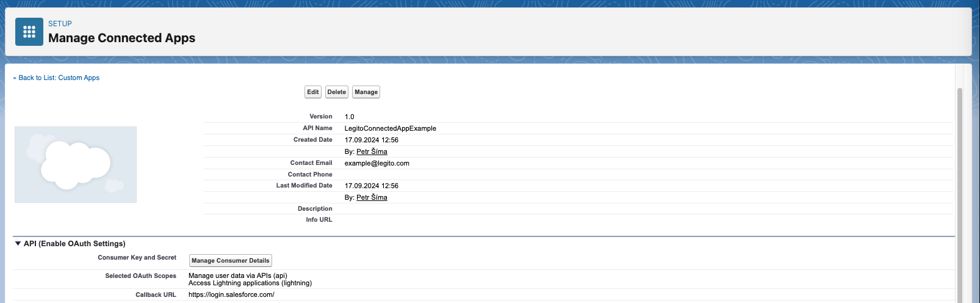Image resolution: width=980 pixels, height=303 pixels.
Task: Click the Edit button
Action: [x=313, y=92]
